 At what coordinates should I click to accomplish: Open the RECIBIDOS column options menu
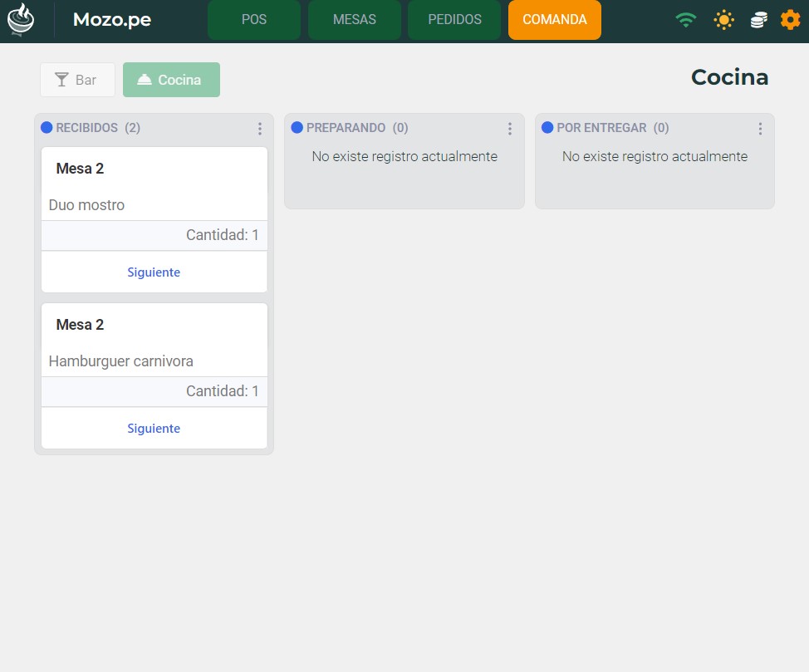point(260,129)
